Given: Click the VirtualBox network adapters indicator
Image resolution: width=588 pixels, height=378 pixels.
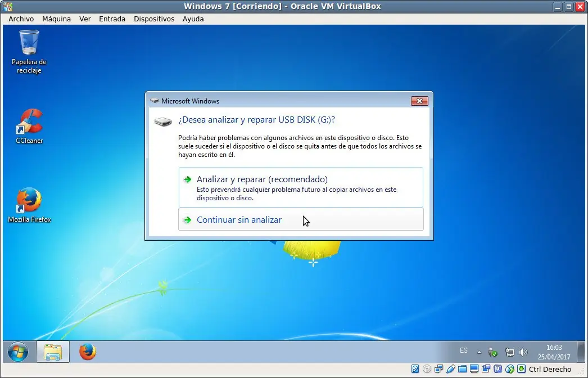Looking at the screenshot, I should tap(438, 369).
